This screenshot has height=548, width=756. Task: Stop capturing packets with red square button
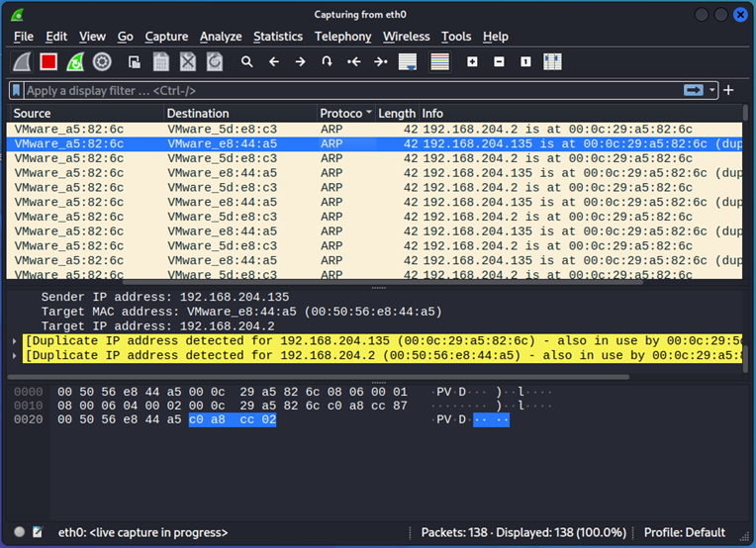click(48, 62)
